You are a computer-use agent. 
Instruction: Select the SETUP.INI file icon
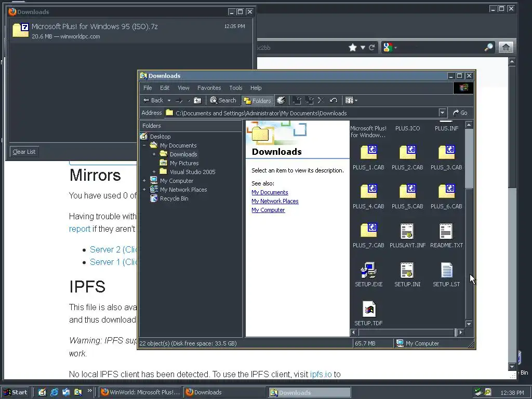point(407,270)
